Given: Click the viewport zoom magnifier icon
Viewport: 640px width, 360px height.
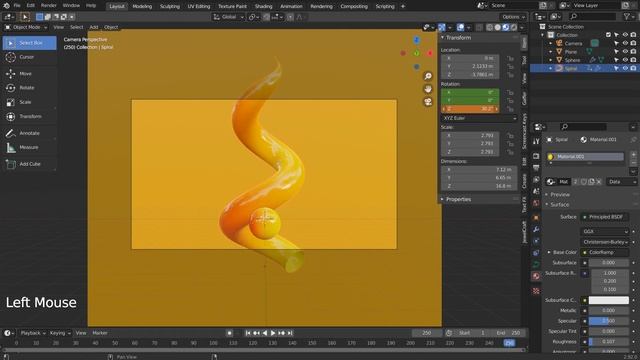Looking at the screenshot, I should coord(428,76).
